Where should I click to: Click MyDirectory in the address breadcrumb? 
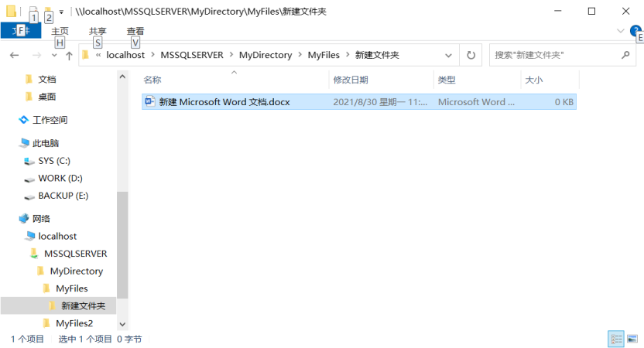(265, 56)
